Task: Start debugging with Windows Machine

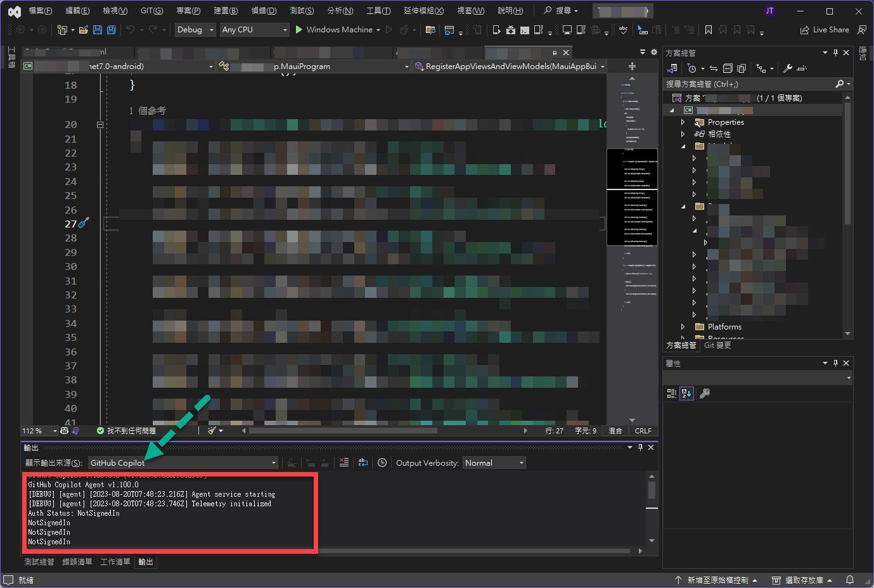Action: 336,29
